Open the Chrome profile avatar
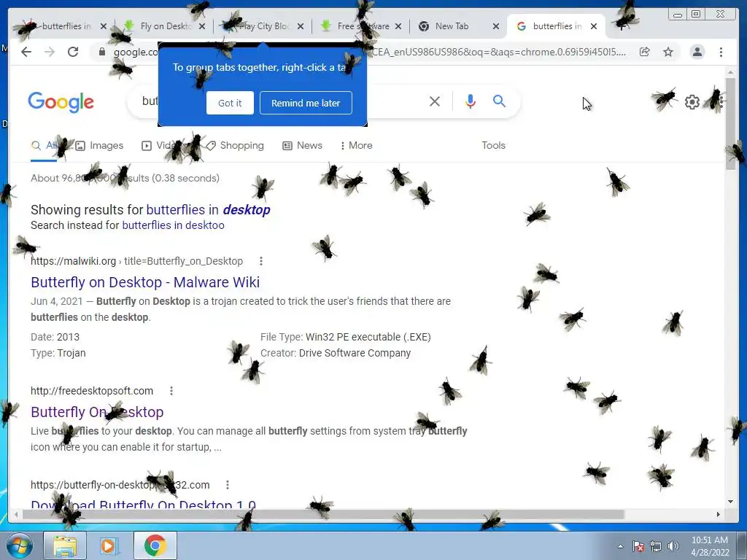Screen dimensions: 747x560 coord(697,52)
